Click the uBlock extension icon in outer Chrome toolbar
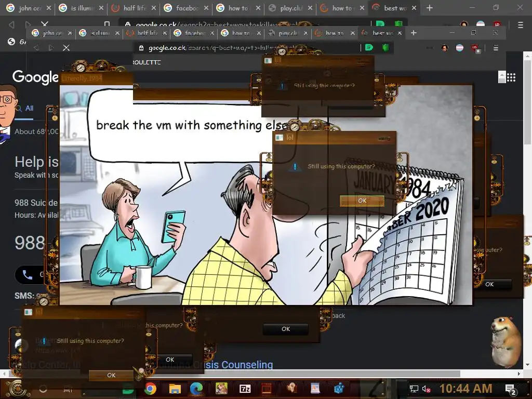The image size is (532, 399). [x=497, y=24]
